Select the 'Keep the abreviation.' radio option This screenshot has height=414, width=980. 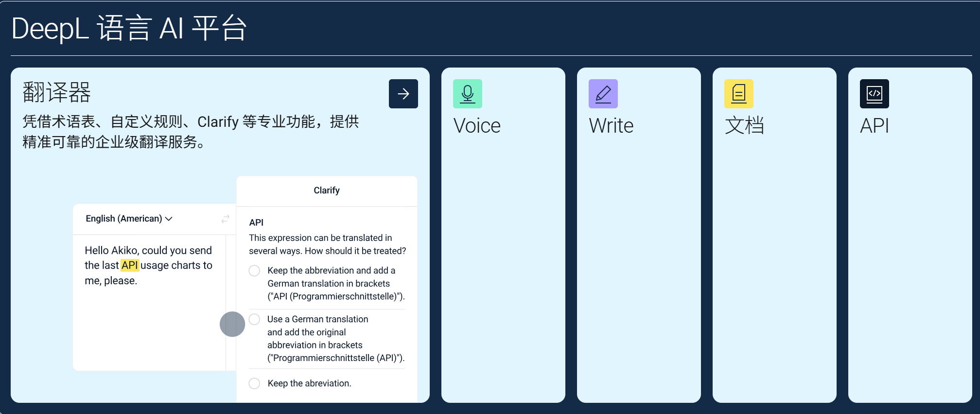254,383
